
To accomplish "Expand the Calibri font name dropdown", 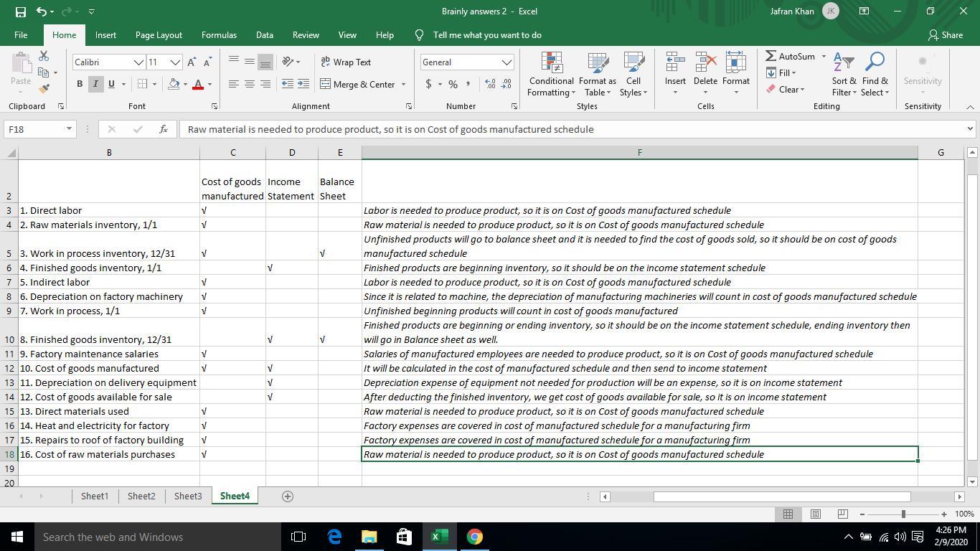I will (138, 62).
